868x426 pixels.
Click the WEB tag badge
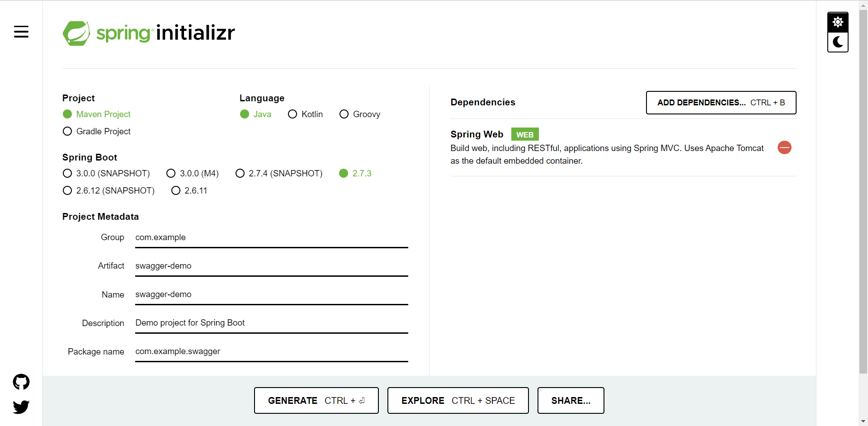tap(525, 134)
